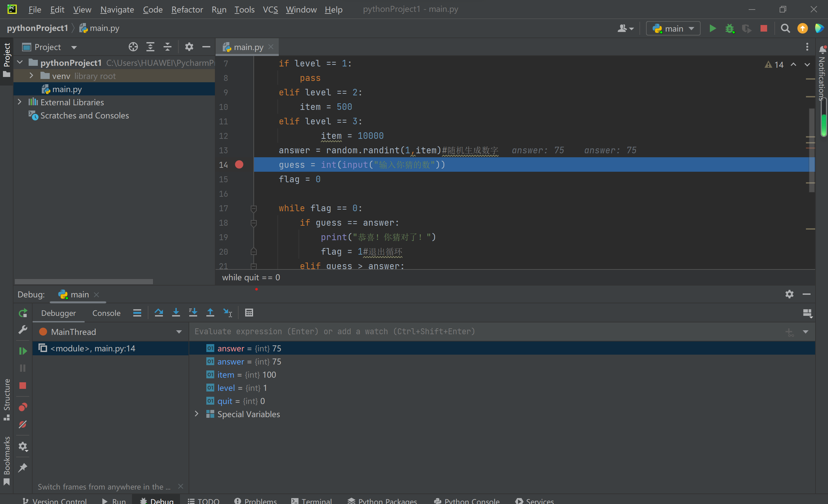Click the Evaluate expression input field

[471, 332]
